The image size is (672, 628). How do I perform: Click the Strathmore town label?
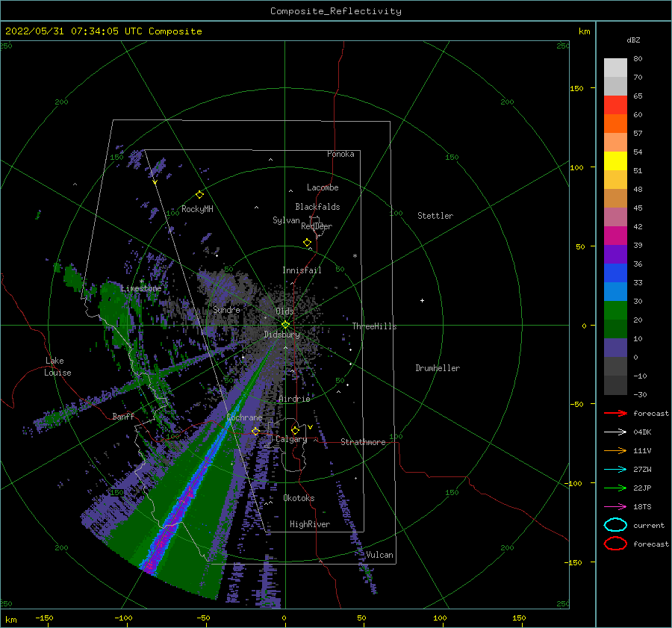coord(363,442)
